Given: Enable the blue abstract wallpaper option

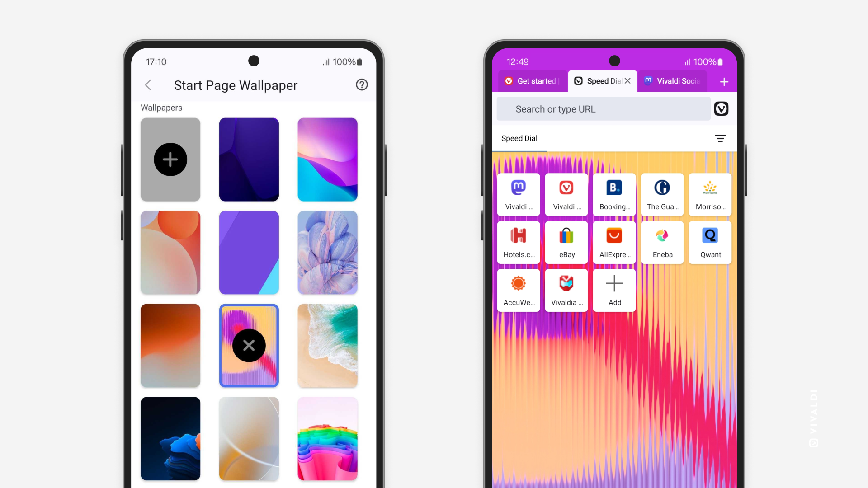Looking at the screenshot, I should pos(170,438).
